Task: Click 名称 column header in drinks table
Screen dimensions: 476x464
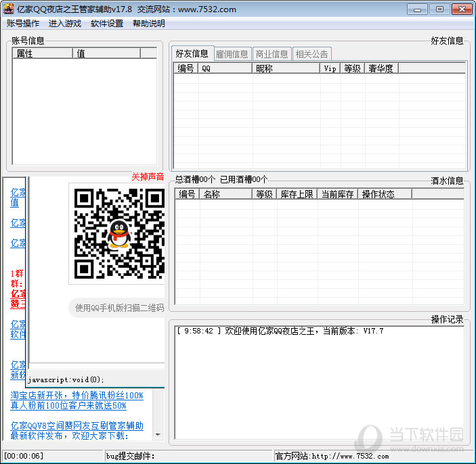Action: pos(226,194)
